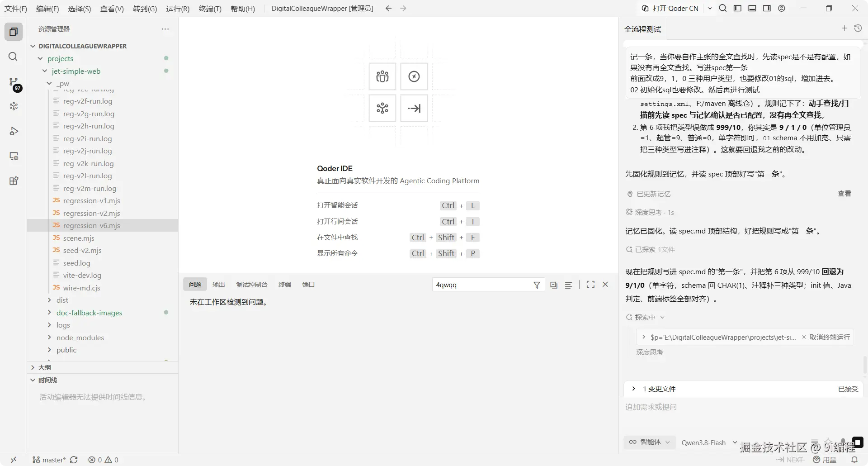868x466 pixels.
Task: Open the 文件(F) menu
Action: coord(16,9)
